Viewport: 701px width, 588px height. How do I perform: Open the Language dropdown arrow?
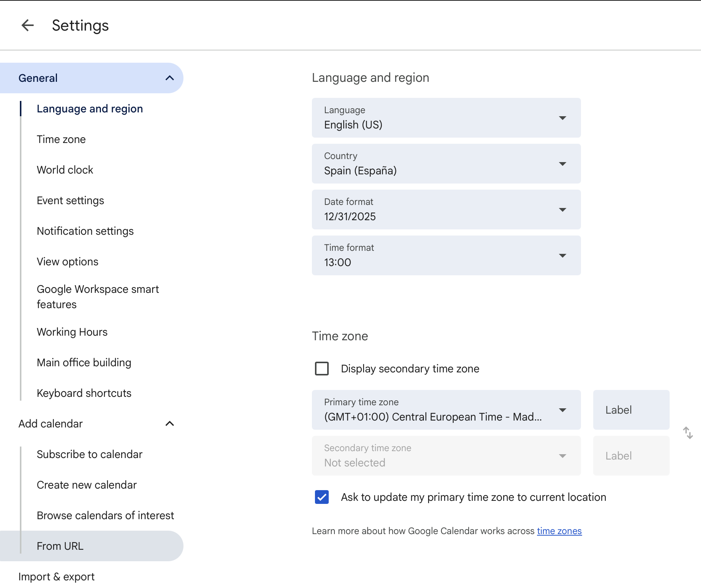[562, 118]
